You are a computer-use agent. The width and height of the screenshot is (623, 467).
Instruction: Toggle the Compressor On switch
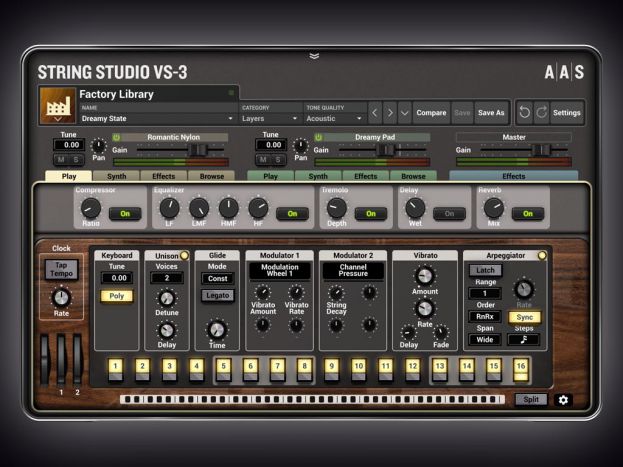(125, 214)
